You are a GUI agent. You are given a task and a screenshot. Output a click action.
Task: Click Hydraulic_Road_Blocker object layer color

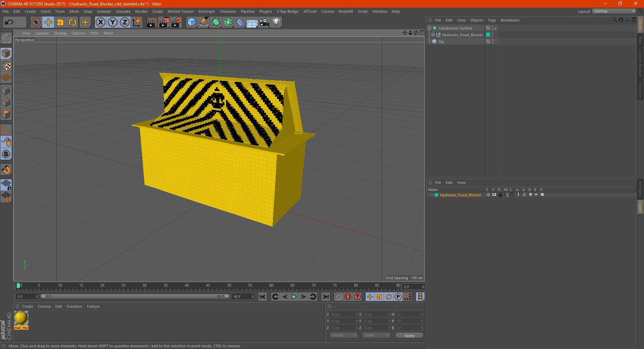click(488, 35)
